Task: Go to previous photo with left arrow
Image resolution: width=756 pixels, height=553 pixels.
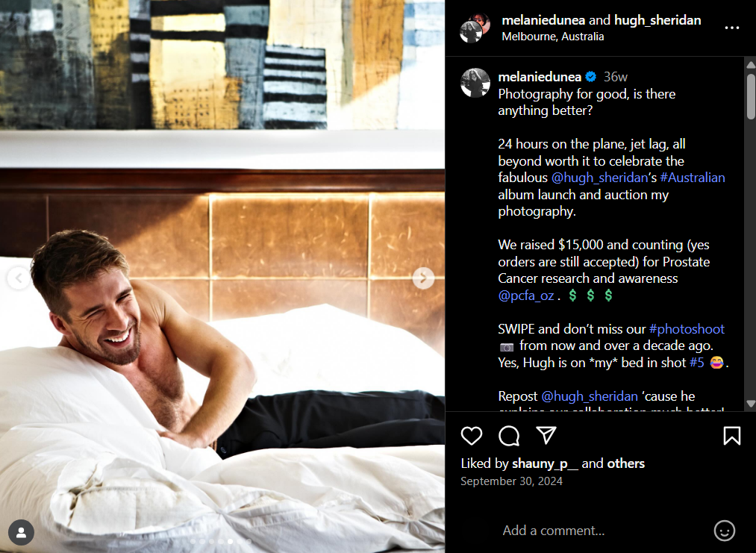Action: click(x=19, y=278)
